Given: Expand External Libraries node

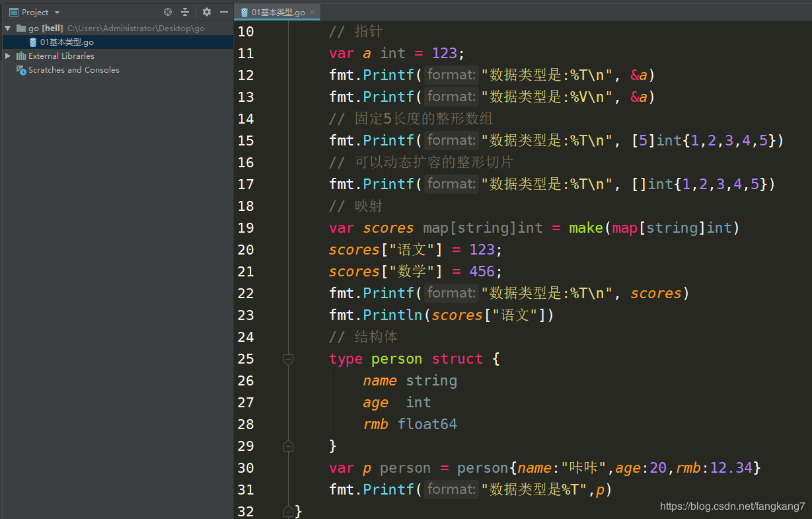Looking at the screenshot, I should click(7, 56).
